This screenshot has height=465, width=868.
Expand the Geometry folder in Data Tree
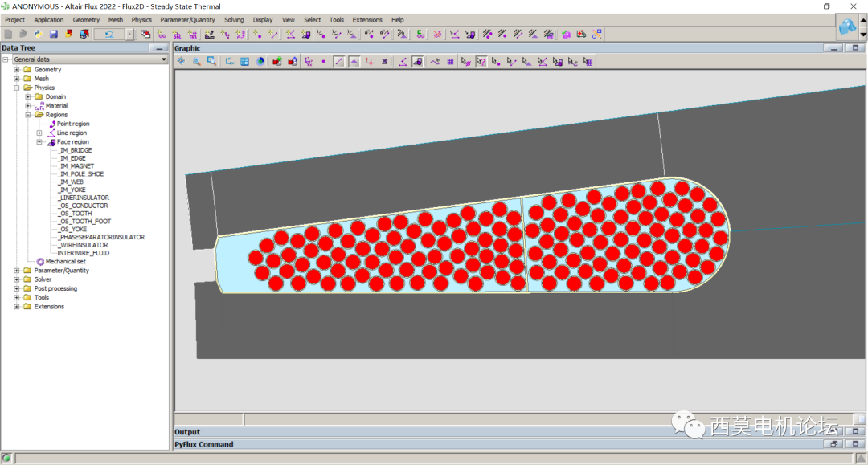16,70
